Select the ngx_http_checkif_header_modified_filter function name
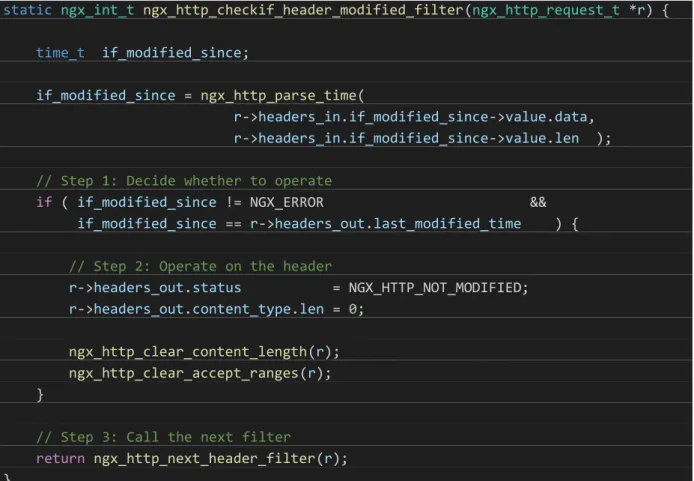The width and height of the screenshot is (694, 481). 303,10
